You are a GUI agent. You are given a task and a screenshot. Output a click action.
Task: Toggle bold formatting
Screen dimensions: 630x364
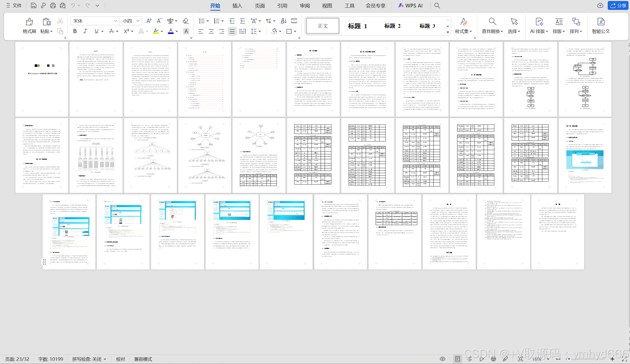point(75,31)
